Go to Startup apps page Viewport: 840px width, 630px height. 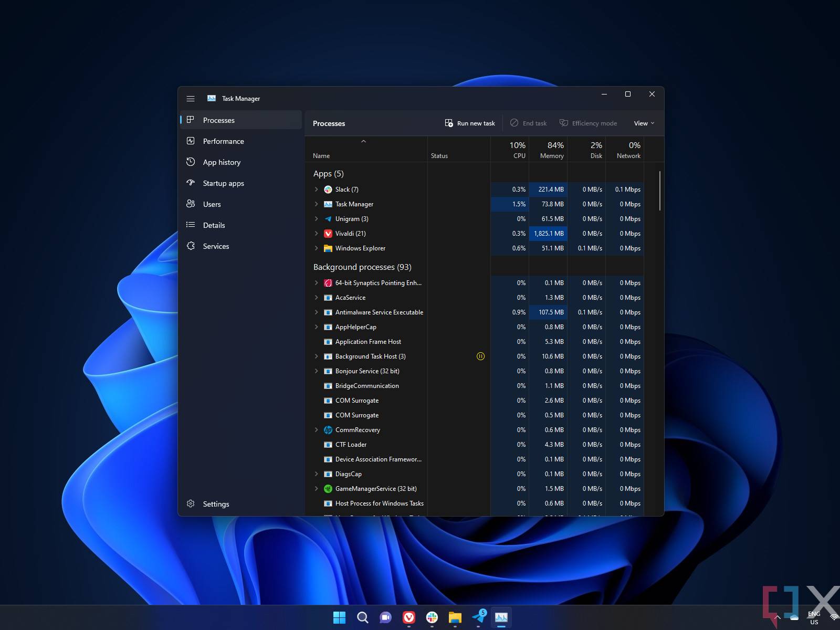tap(223, 183)
